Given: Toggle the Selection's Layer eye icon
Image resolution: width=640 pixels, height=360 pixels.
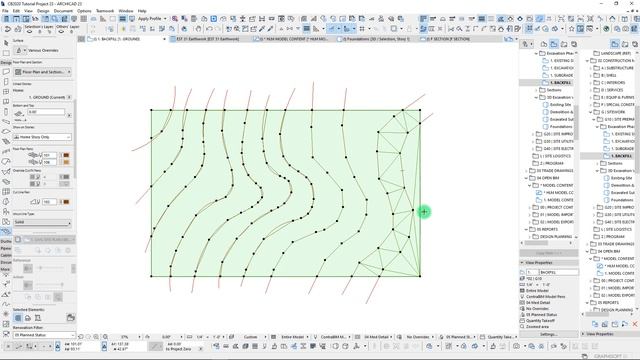Looking at the screenshot, I should 29,31.
